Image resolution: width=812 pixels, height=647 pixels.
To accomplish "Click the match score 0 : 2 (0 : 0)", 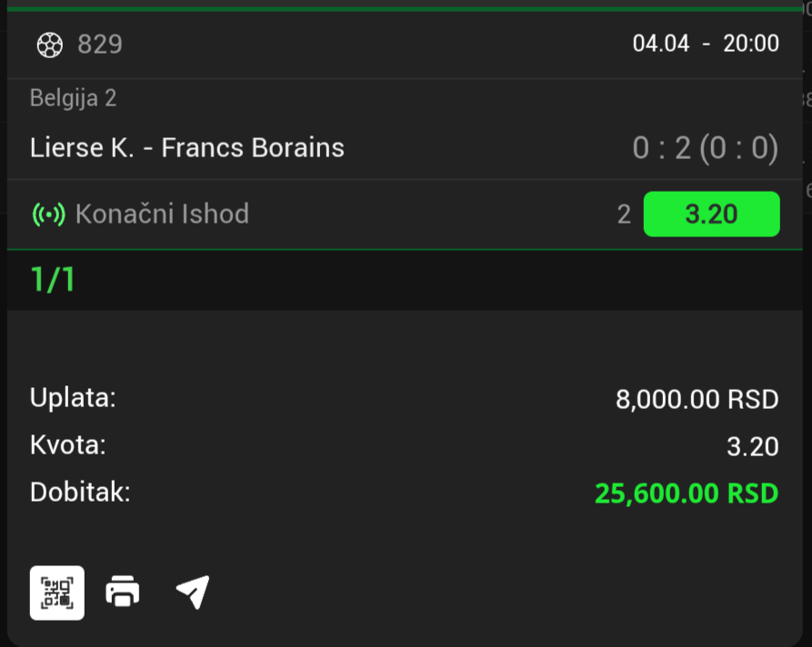I will [x=705, y=148].
